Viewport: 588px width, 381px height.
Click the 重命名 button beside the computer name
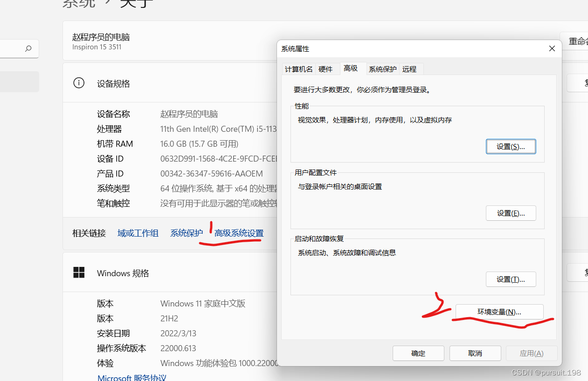tap(574, 41)
